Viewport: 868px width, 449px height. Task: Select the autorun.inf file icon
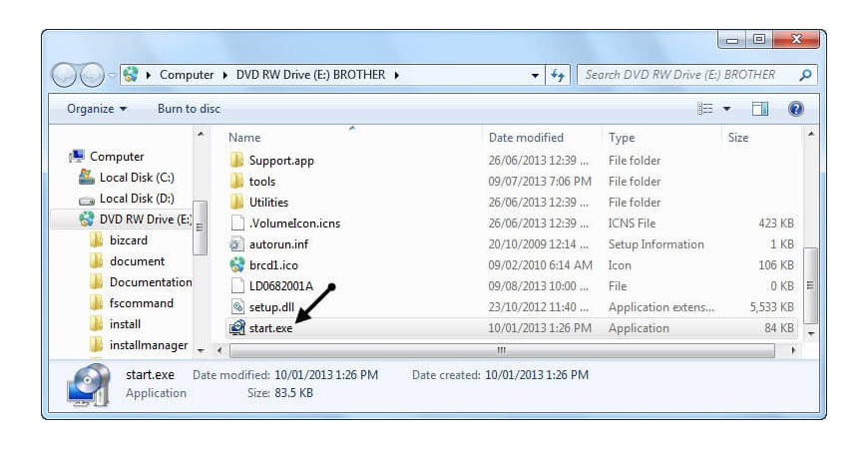pyautogui.click(x=236, y=244)
